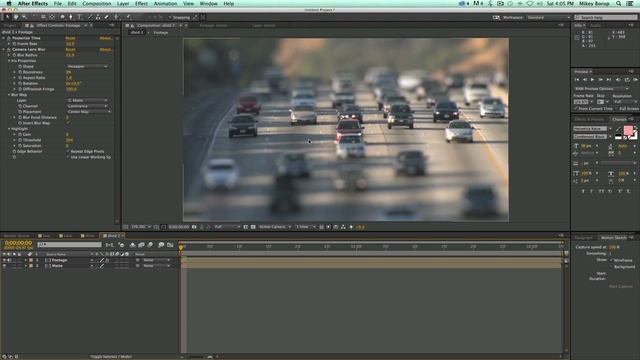Toggle Frame Blending timeline switch
This screenshot has height=360, width=640.
click(x=141, y=245)
